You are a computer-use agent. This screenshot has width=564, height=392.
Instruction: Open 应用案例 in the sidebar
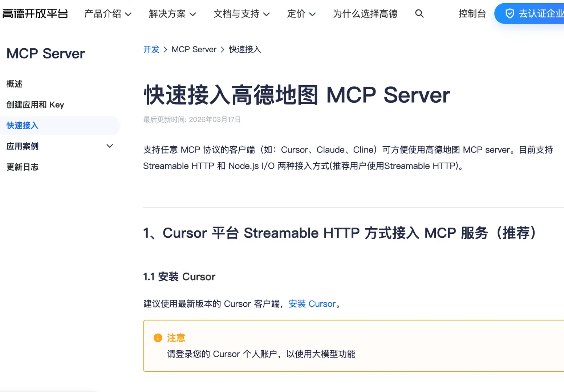[x=23, y=146]
